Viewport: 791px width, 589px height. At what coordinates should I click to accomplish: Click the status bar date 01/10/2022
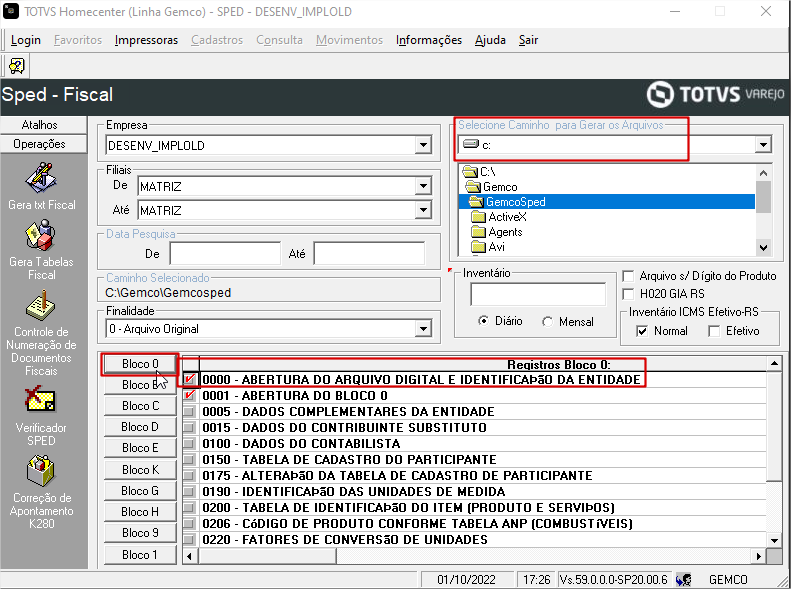coord(466,579)
